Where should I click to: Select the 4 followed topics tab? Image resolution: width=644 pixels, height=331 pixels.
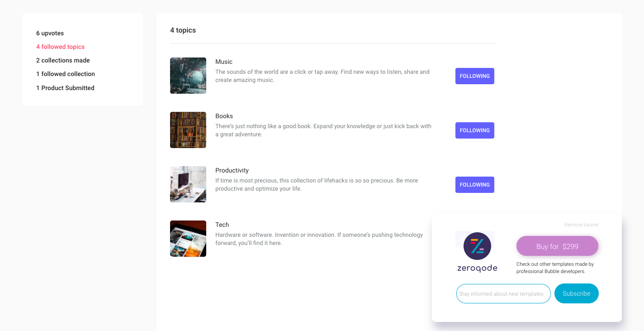[x=61, y=47]
